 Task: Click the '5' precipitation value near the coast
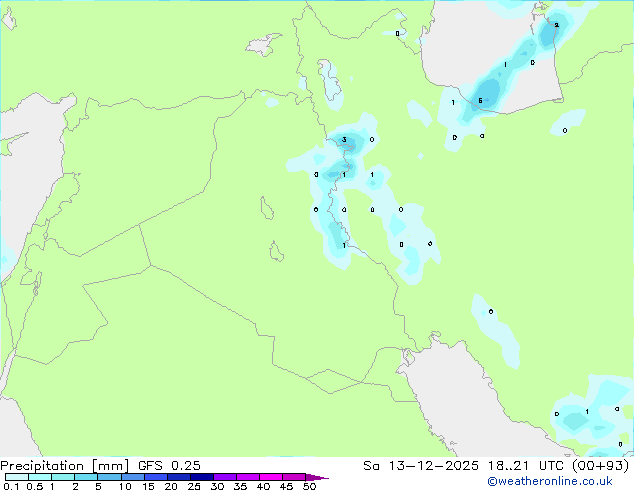tap(480, 101)
